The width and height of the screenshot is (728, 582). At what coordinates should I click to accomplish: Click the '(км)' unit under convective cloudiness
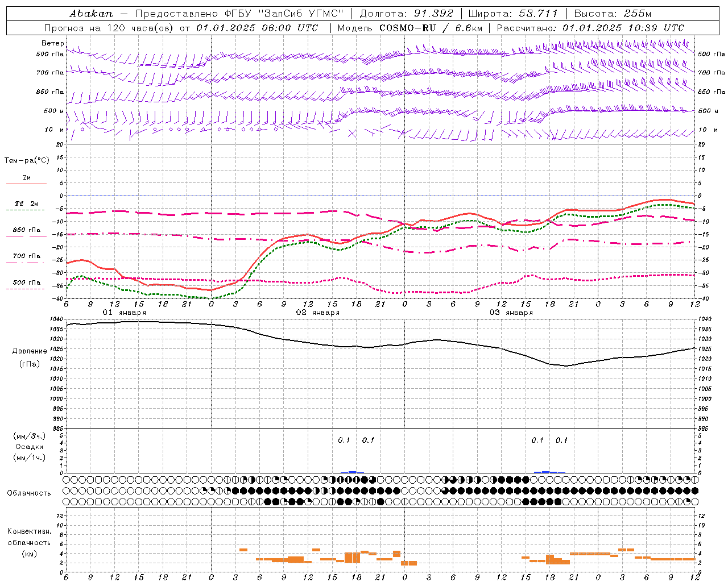pos(30,554)
